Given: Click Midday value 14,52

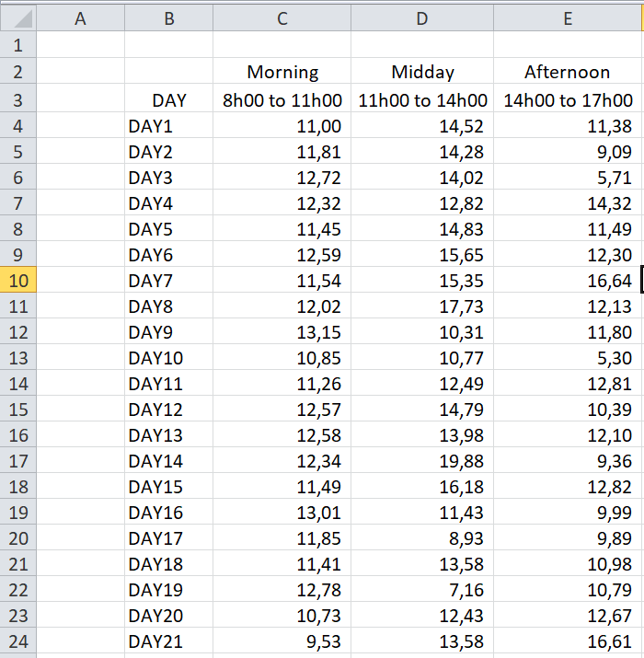Looking at the screenshot, I should (x=422, y=125).
